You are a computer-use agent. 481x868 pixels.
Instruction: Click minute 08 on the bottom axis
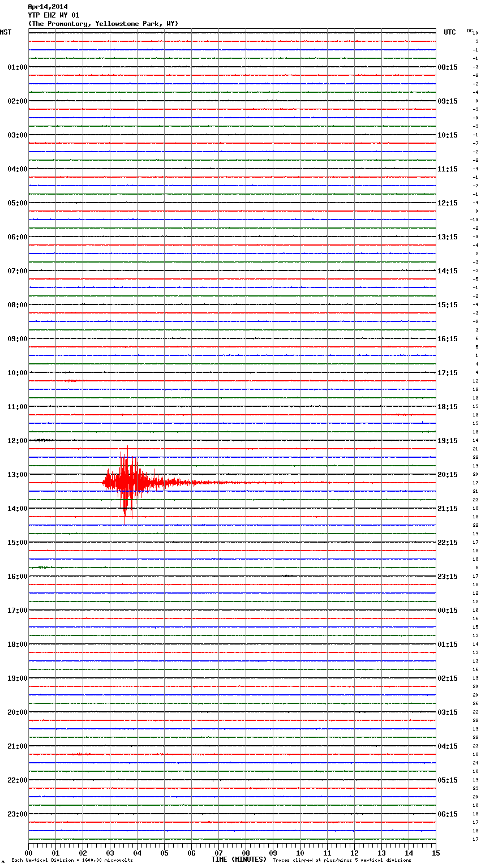tap(246, 853)
